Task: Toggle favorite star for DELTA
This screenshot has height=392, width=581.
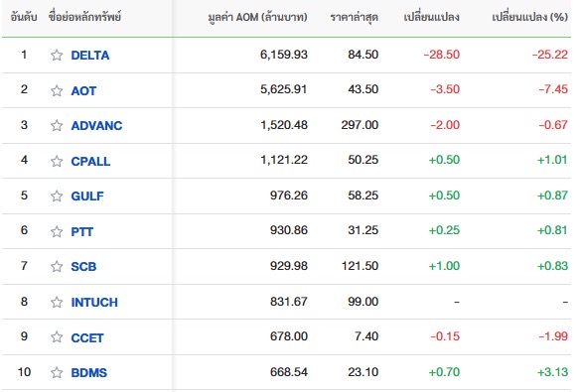Action: (57, 56)
